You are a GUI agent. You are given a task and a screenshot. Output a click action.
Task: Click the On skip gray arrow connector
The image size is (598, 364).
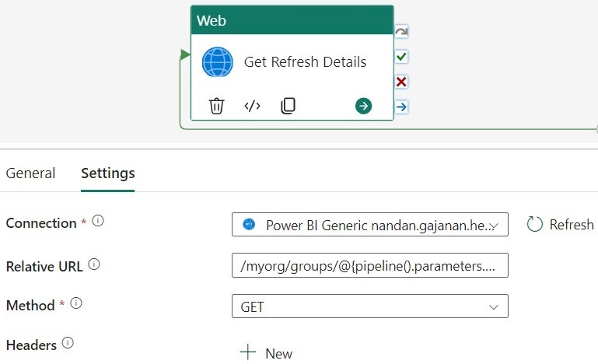tap(401, 31)
